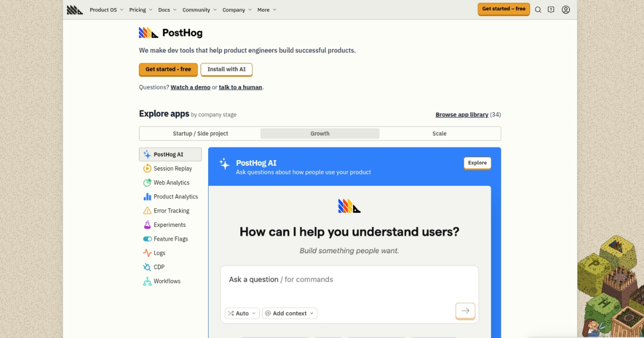Click the Logs pulse line icon
This screenshot has height=338, width=644.
(147, 253)
